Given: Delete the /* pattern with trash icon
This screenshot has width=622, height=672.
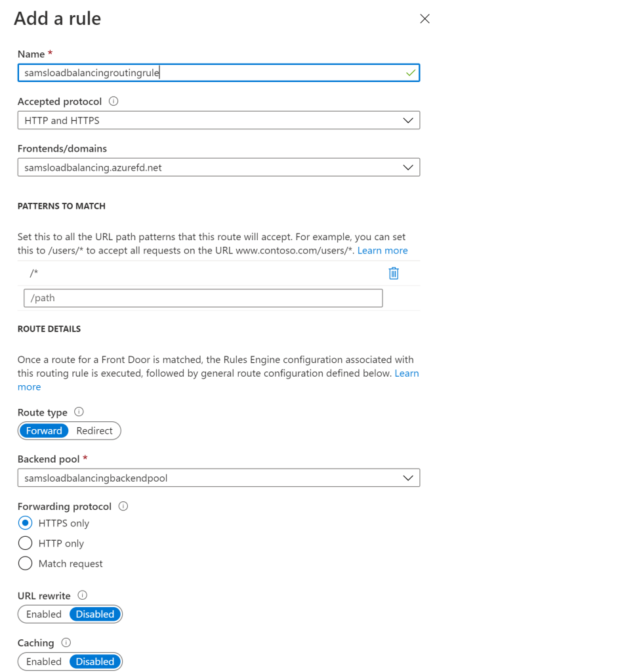Looking at the screenshot, I should [394, 274].
